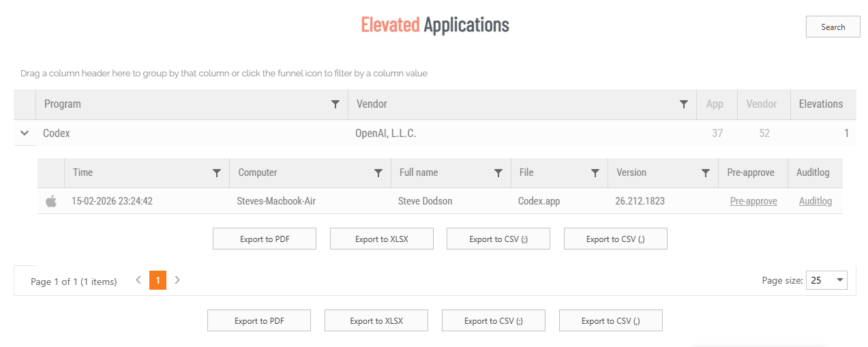Click Export to XLSX under the Codex detail row
The image size is (868, 347).
pyautogui.click(x=381, y=239)
